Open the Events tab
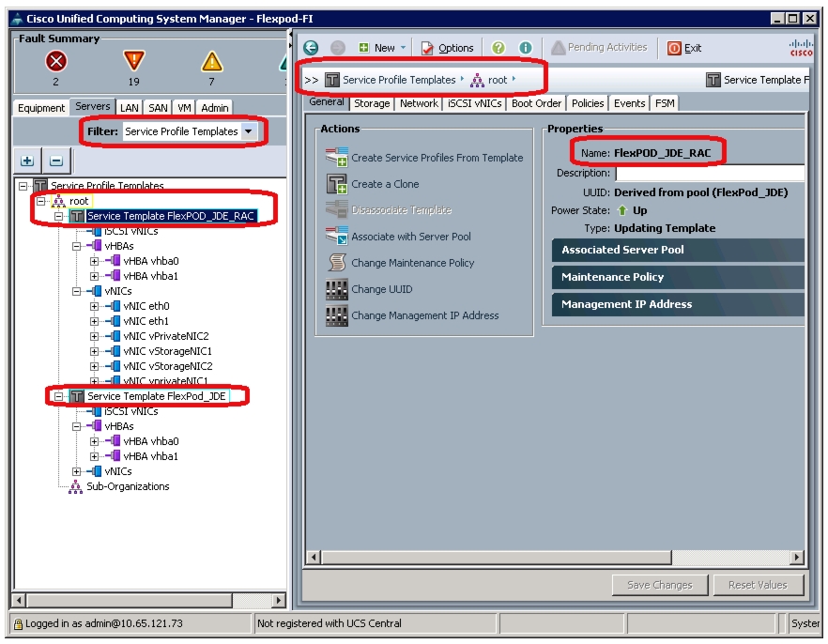 click(x=629, y=103)
